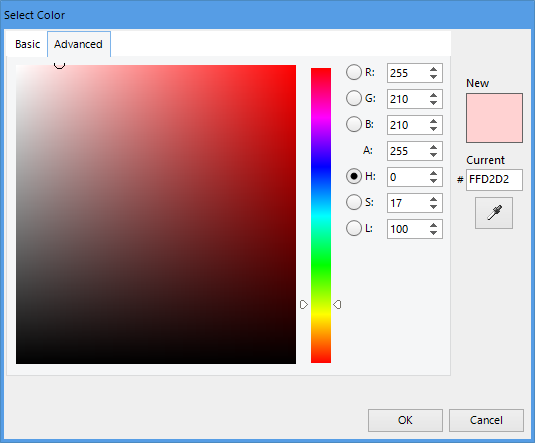Increase the G value with up arrow
Viewport: 535px width, 443px height.
click(x=433, y=95)
